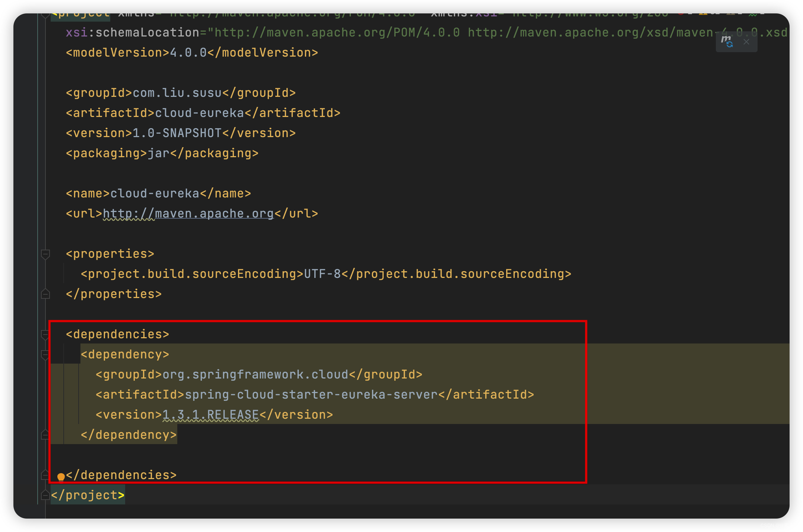
Task: Click the xsi:schemaLocation attribute name
Action: [x=133, y=32]
